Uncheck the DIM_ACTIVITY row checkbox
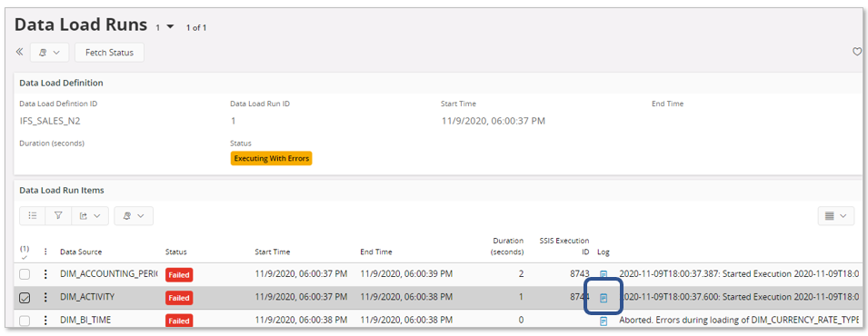 [x=25, y=298]
